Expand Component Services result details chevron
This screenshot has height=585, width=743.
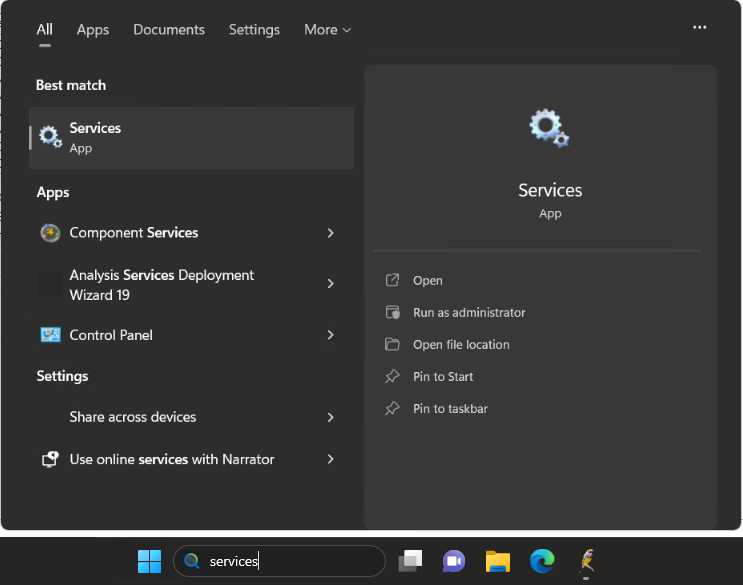(x=330, y=233)
